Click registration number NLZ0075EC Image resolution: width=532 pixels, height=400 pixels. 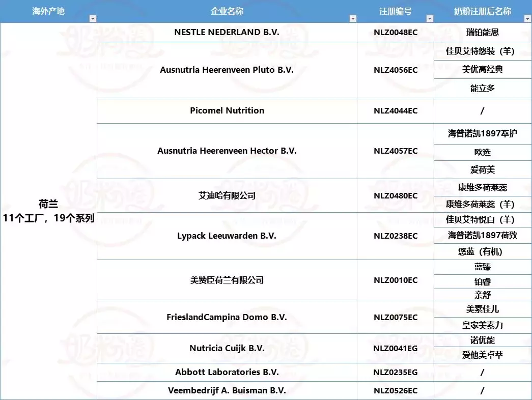[x=395, y=317]
